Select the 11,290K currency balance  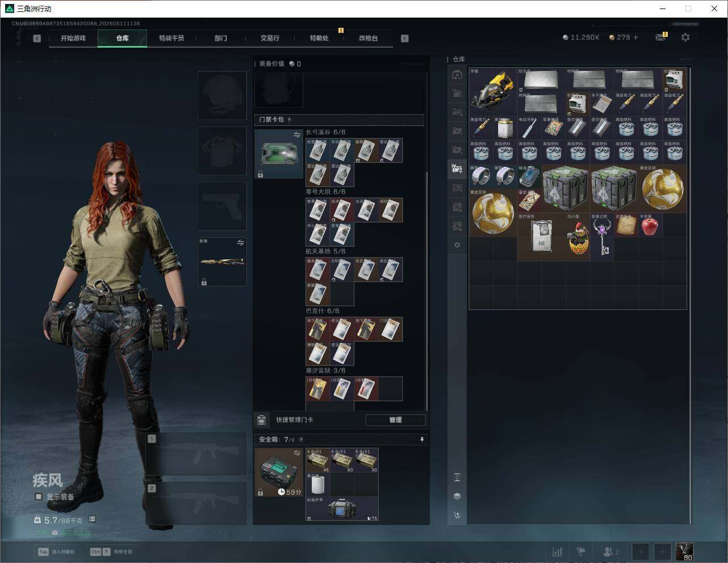point(581,37)
